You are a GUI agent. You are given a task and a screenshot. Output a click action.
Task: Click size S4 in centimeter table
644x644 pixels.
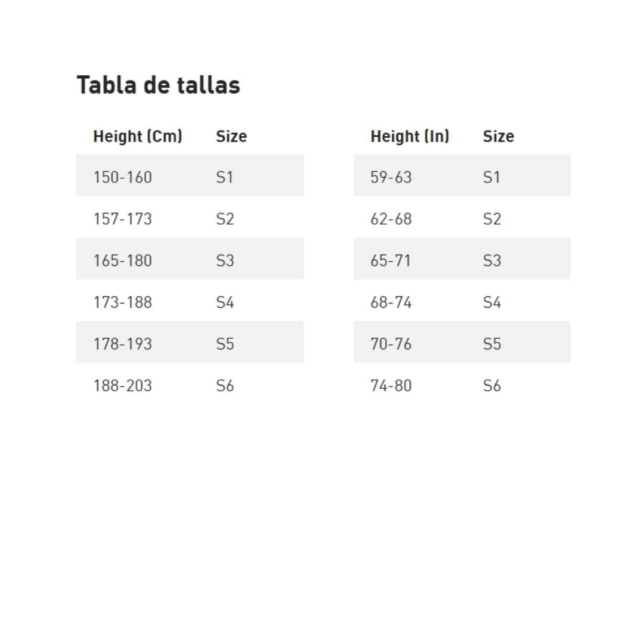point(225,302)
